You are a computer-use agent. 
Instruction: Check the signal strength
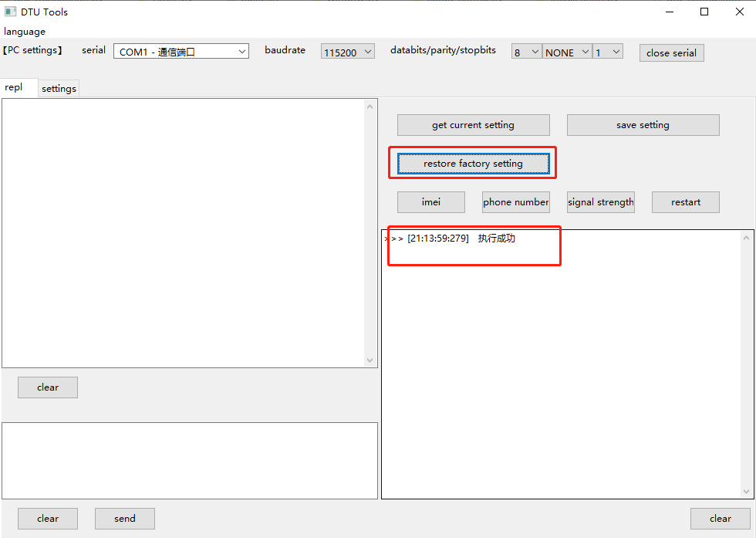600,201
